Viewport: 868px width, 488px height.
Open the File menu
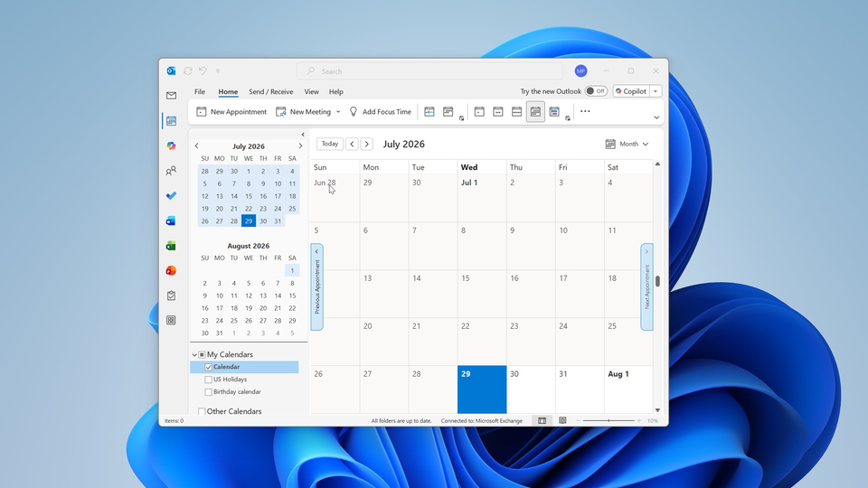200,92
